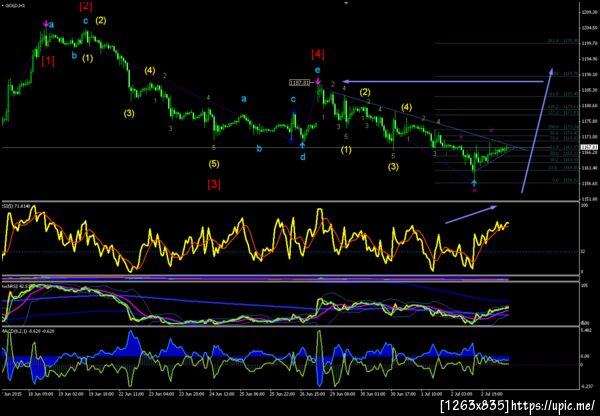Click the RSI indicator label reading 71.8148

(x=16, y=206)
